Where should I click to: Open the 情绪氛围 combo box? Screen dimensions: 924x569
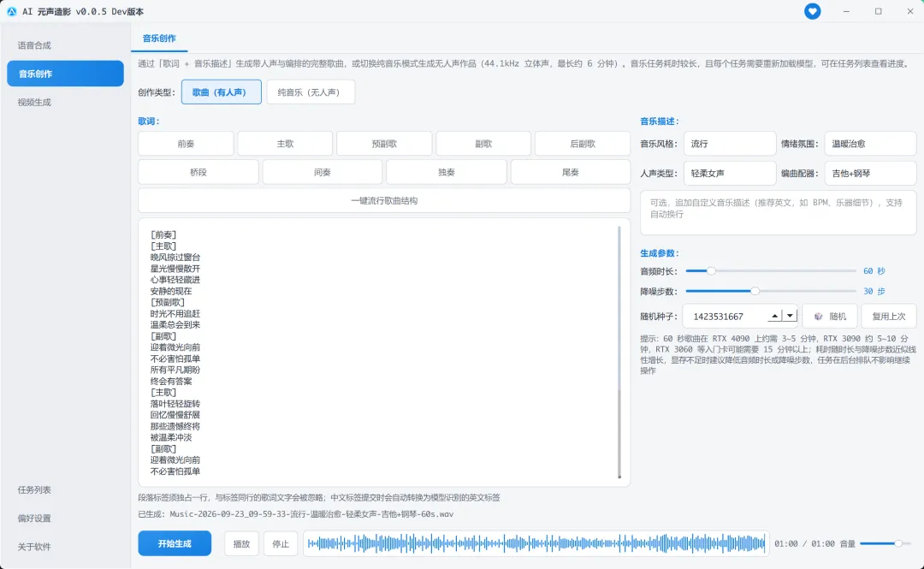(870, 144)
